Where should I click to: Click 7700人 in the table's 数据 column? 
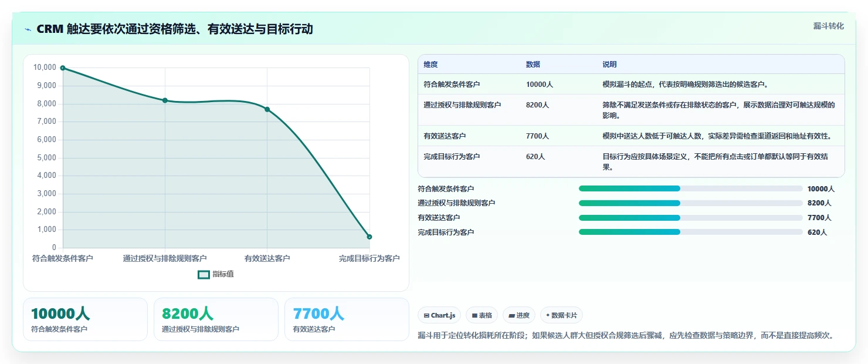point(538,136)
